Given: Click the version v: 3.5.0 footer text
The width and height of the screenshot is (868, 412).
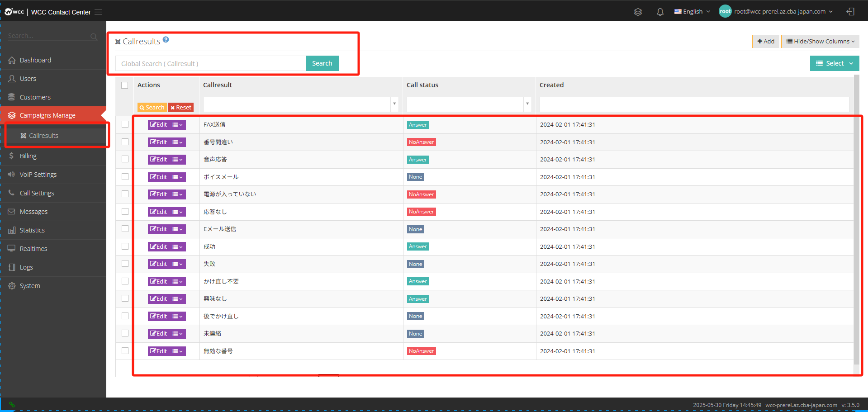Looking at the screenshot, I should [x=850, y=405].
